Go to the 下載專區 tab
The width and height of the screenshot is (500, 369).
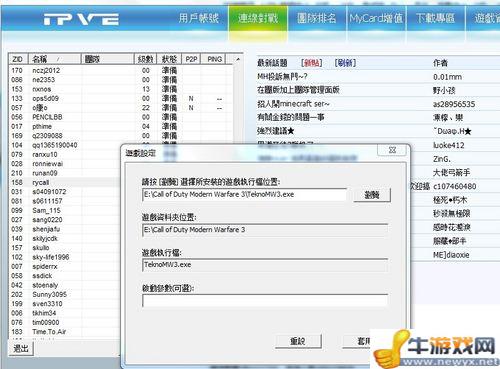435,18
